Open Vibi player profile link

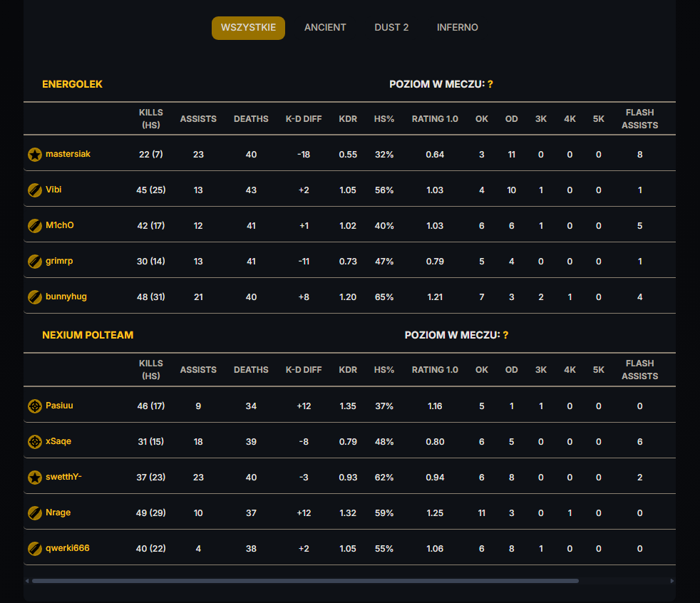pos(53,190)
